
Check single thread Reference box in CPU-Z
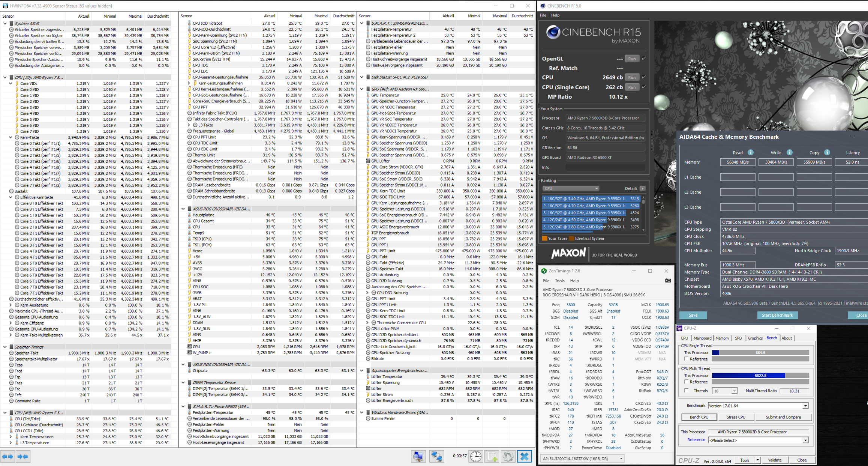click(687, 359)
